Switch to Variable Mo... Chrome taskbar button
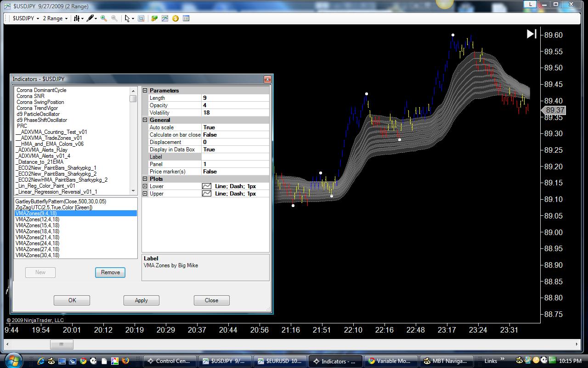 (x=390, y=361)
